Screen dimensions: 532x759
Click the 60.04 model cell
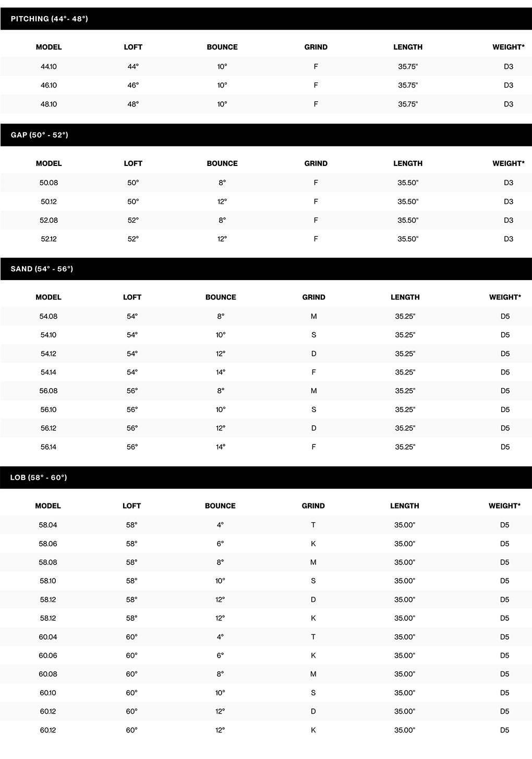click(48, 637)
